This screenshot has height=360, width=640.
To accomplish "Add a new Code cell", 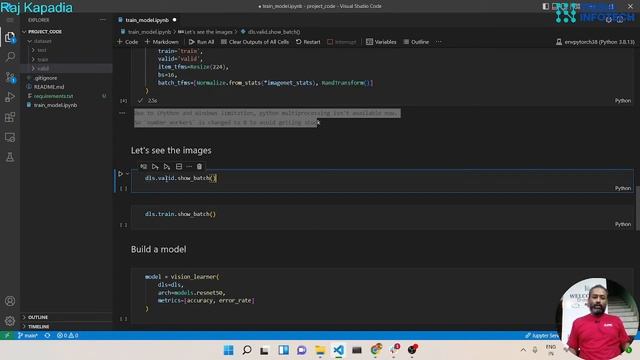I will coord(128,42).
